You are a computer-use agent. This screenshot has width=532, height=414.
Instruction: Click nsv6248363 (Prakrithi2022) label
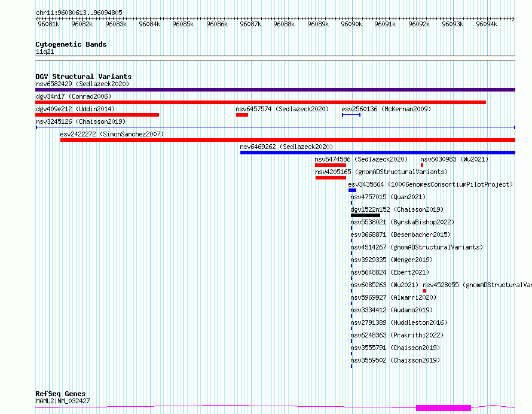(397, 335)
